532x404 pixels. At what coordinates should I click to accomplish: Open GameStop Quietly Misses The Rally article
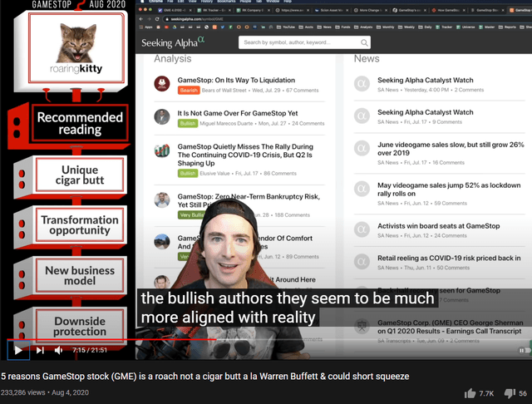245,155
